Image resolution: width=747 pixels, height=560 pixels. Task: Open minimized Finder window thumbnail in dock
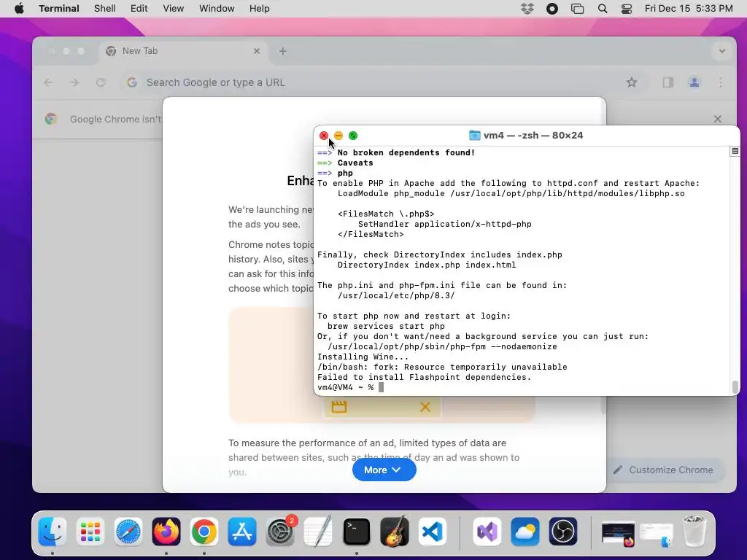point(656,534)
